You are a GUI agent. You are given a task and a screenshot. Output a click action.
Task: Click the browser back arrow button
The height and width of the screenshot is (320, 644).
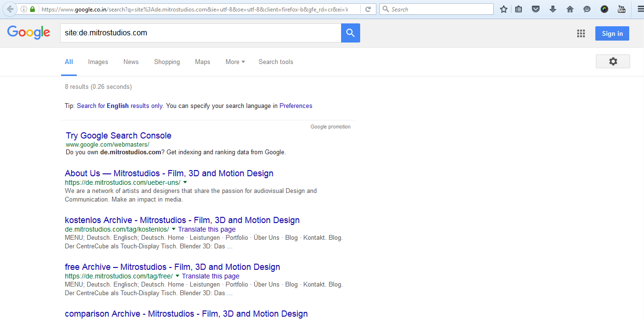click(x=10, y=9)
